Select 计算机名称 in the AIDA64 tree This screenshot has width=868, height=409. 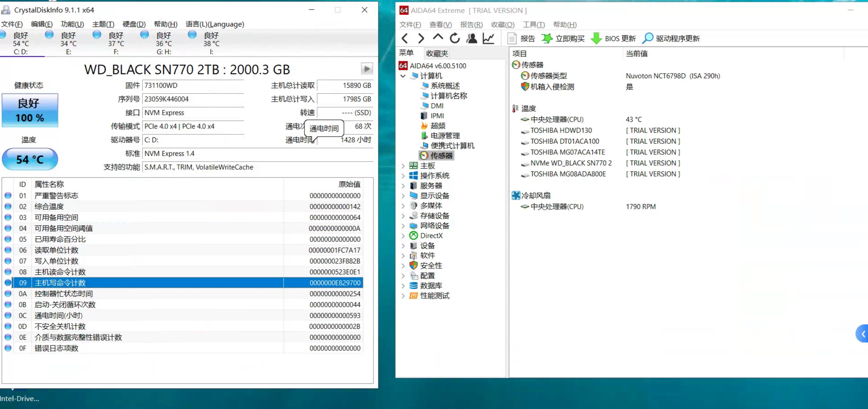(x=444, y=96)
